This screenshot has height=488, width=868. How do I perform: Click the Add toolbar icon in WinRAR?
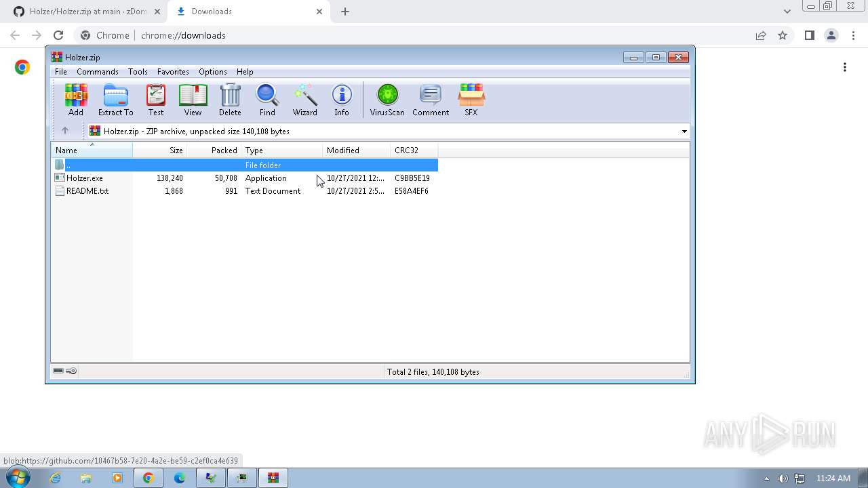[x=76, y=100]
